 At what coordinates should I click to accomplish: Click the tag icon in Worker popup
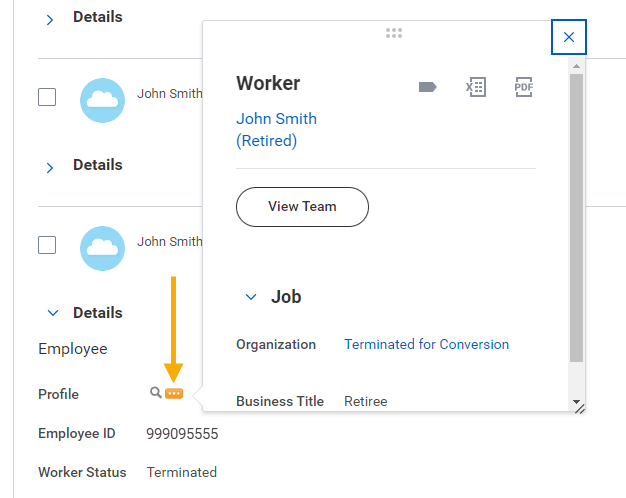(x=427, y=87)
